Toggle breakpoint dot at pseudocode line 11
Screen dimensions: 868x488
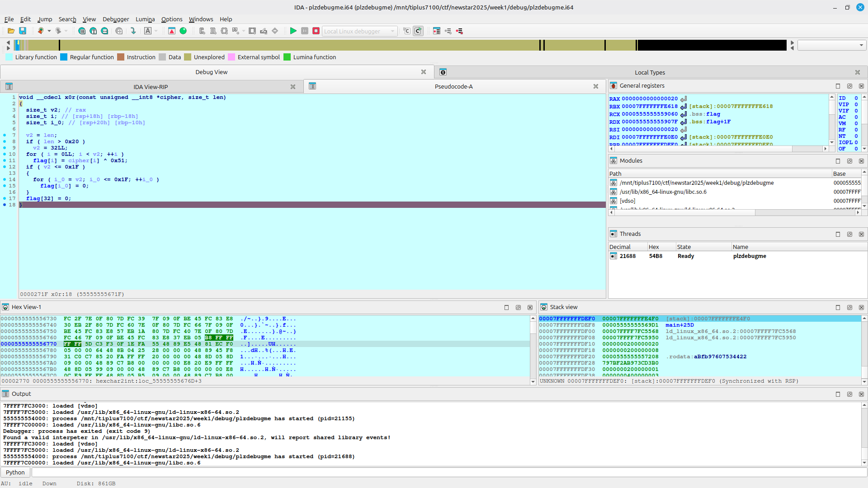point(5,160)
